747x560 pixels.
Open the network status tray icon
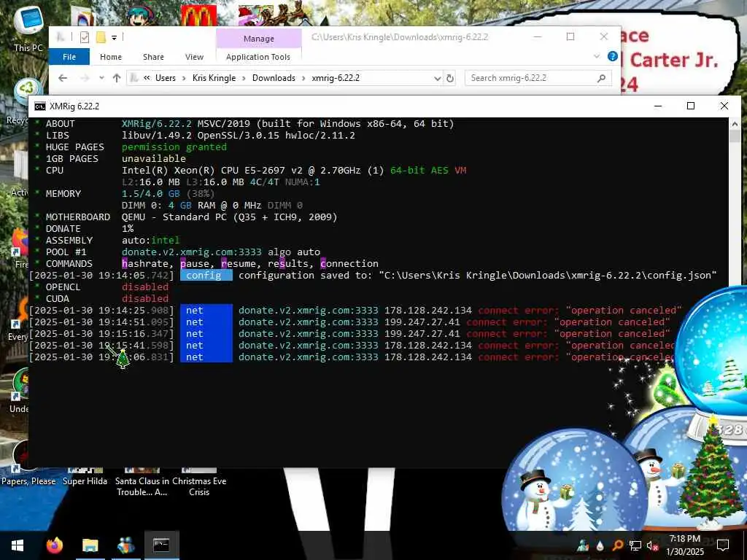[x=635, y=545]
